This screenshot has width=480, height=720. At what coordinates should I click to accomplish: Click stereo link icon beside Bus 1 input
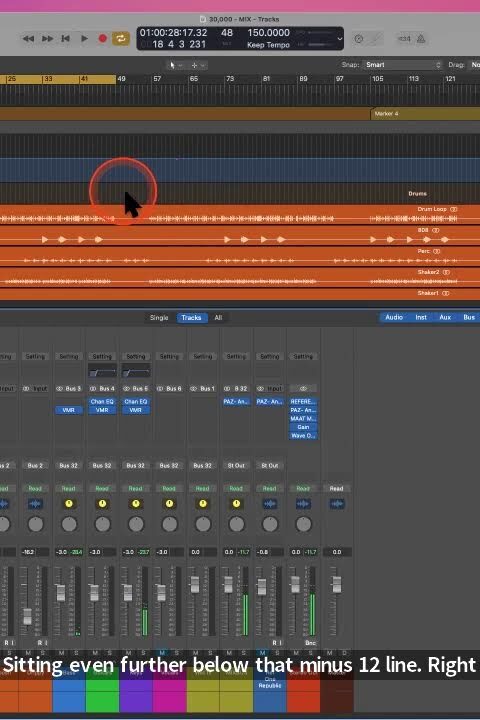(x=194, y=389)
